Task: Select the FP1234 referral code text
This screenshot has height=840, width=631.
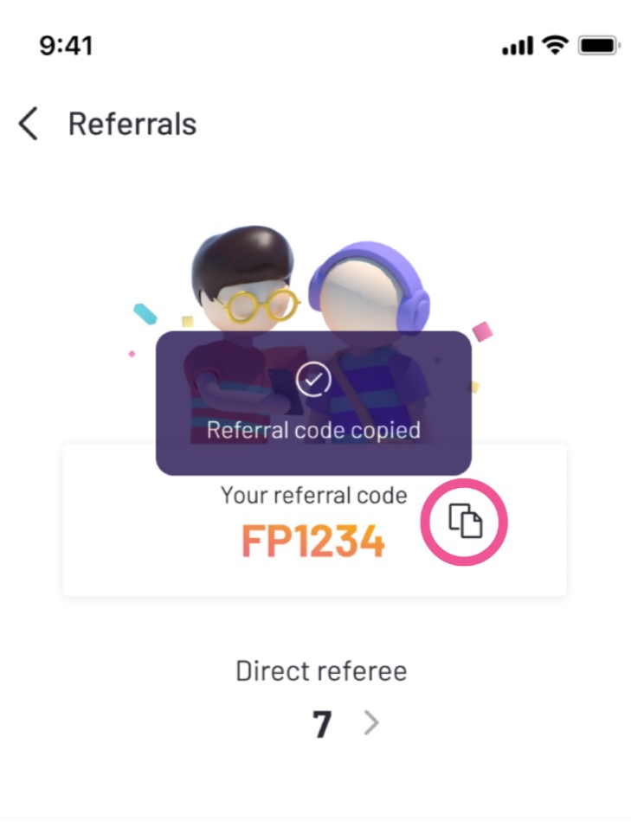Action: (x=313, y=541)
